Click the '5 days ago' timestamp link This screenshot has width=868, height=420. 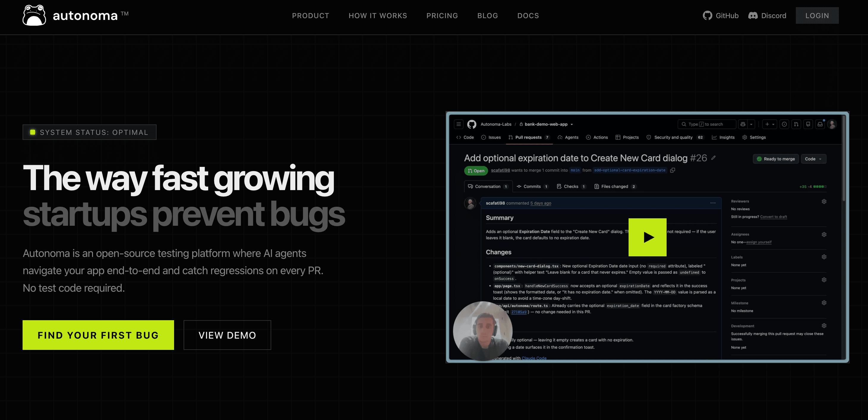pos(541,203)
